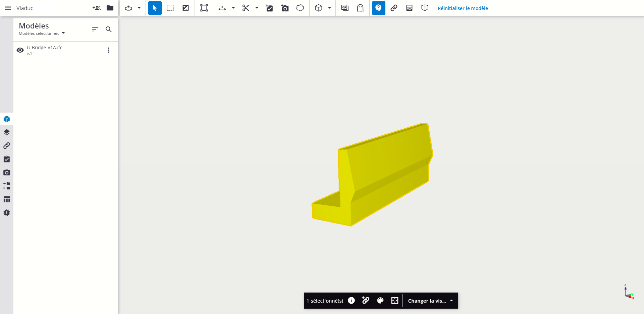The height and width of the screenshot is (314, 644).
Task: Disable the current selection arrow tool
Action: coord(155,8)
